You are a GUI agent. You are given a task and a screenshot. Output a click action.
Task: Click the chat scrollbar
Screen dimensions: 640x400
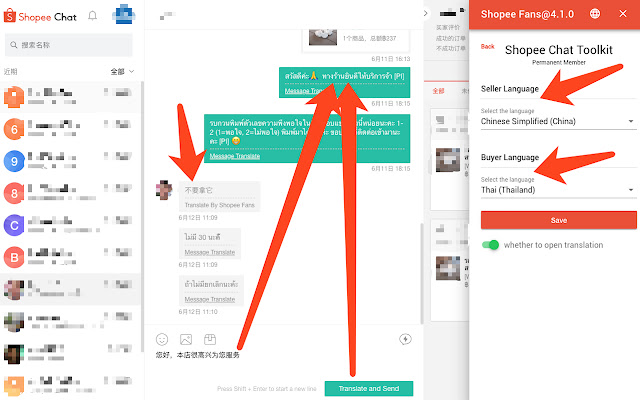coord(422,273)
